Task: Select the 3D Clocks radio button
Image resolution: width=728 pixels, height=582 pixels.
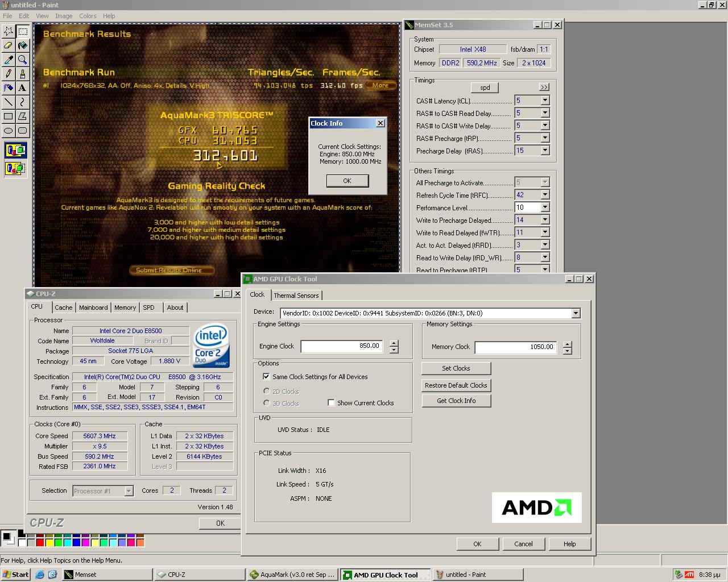Action: click(x=266, y=403)
